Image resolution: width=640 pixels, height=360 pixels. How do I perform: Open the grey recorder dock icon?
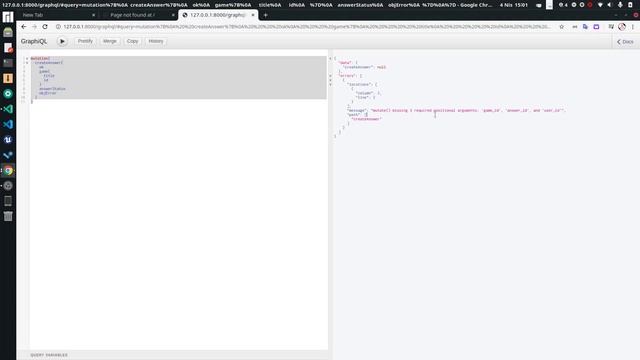point(8,186)
